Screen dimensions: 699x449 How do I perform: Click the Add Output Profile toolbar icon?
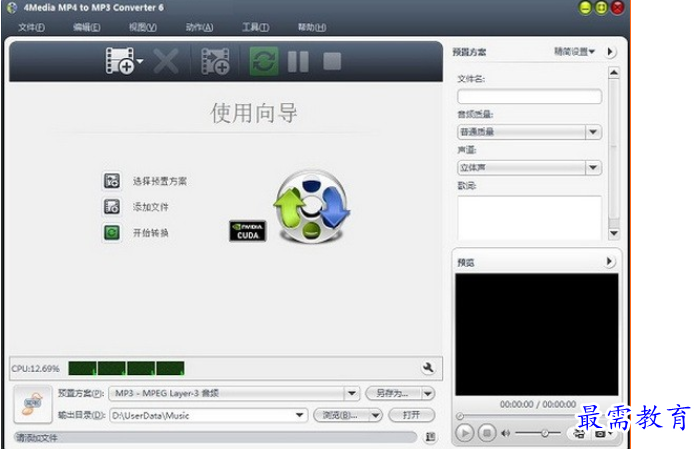coord(215,61)
